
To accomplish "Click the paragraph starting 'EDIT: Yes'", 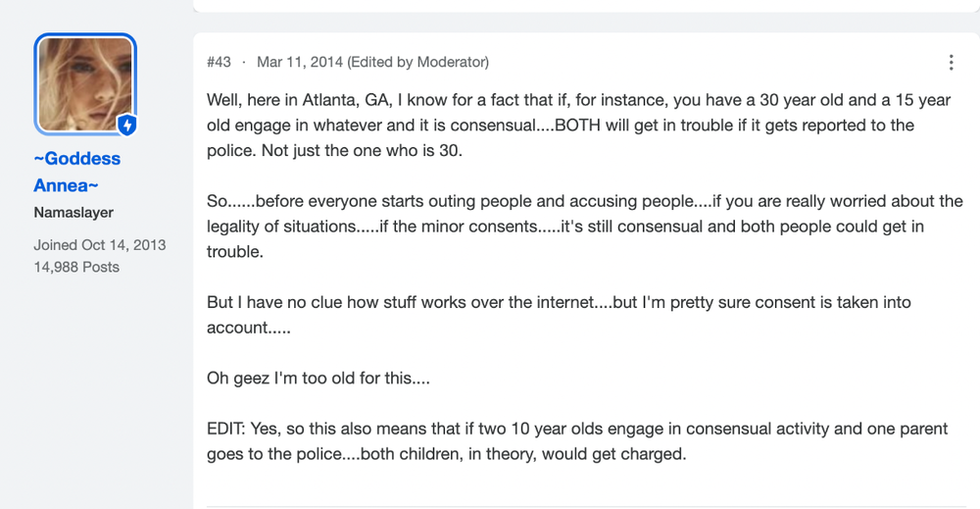I will [577, 441].
